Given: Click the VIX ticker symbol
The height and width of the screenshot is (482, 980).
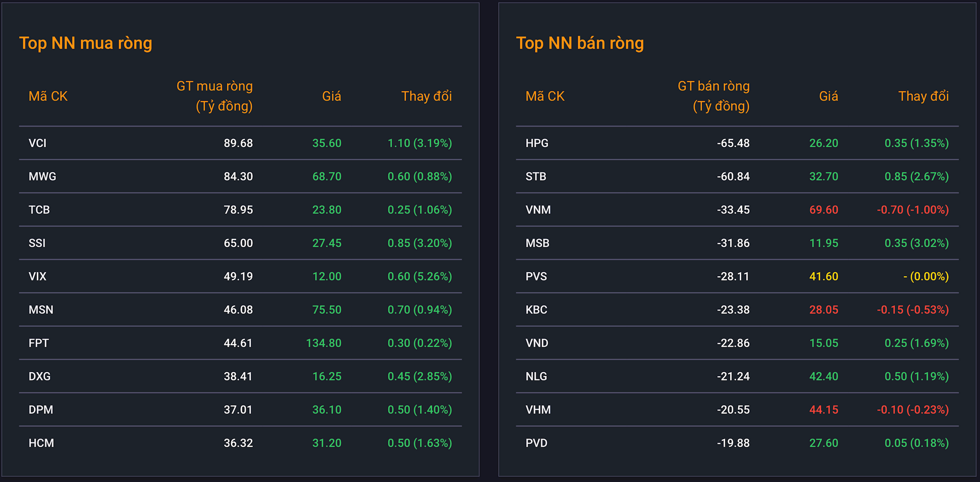Looking at the screenshot, I should pos(37,276).
